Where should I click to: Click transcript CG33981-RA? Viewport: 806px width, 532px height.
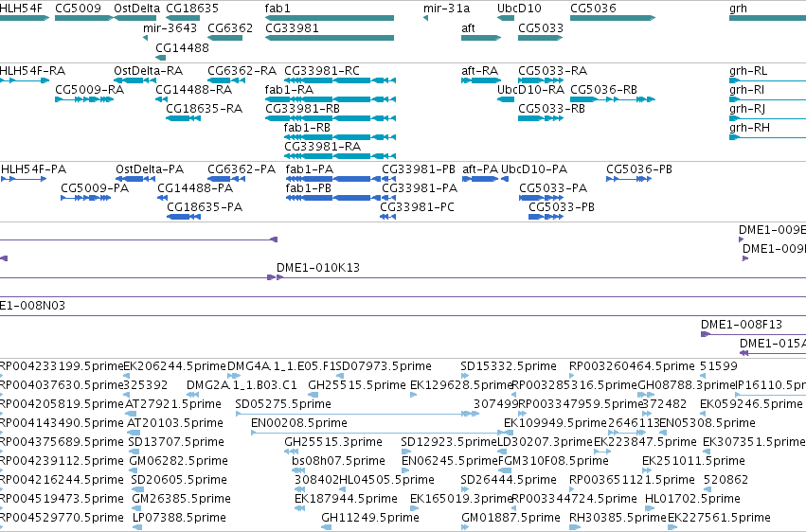coord(323,147)
